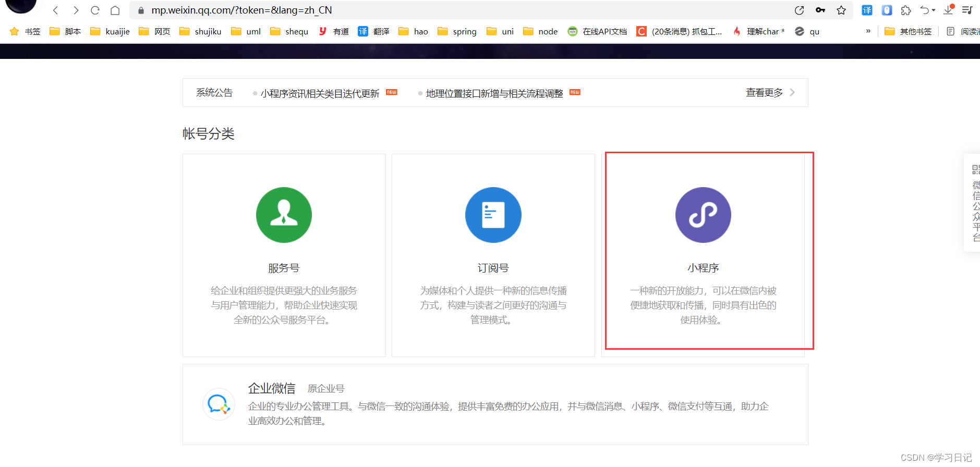Expand the undo arrow dropdown caret

[x=934, y=10]
